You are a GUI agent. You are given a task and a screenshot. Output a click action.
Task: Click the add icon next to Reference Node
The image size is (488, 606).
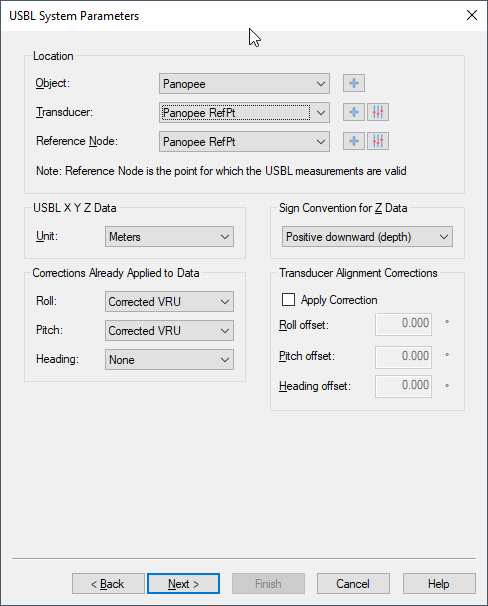pyautogui.click(x=354, y=141)
